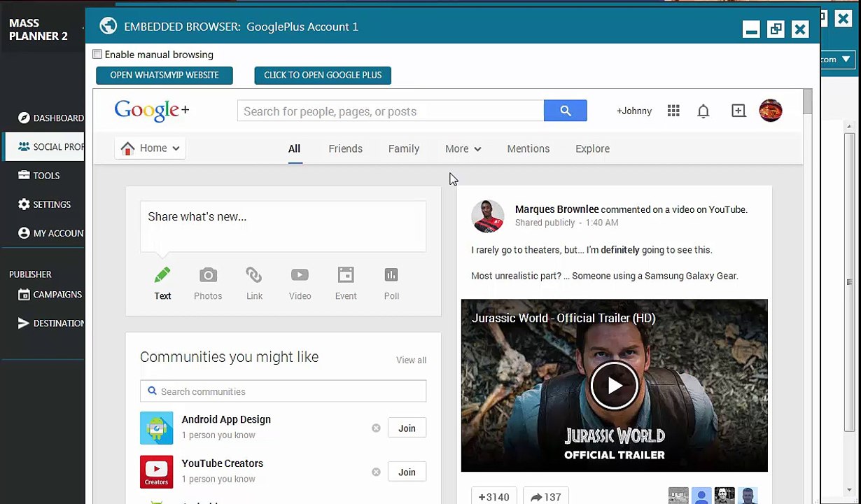Image resolution: width=861 pixels, height=504 pixels.
Task: Click the Search communities field
Action: point(283,391)
